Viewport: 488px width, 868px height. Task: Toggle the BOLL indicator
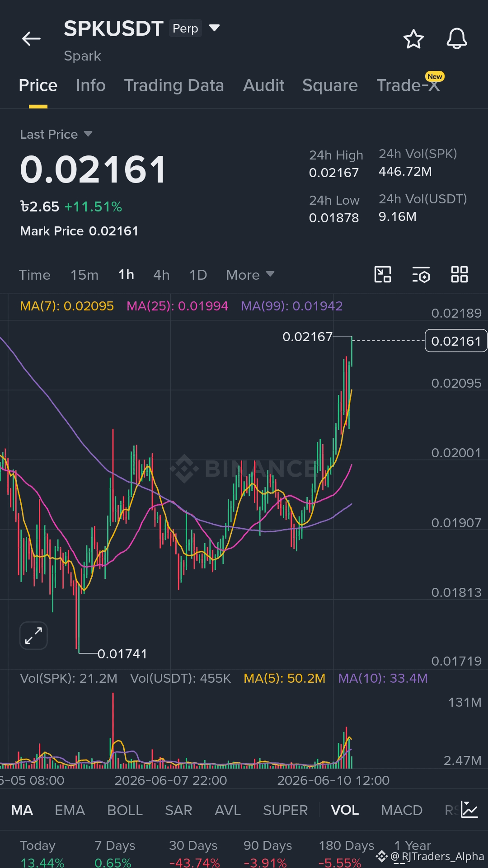pos(125,810)
